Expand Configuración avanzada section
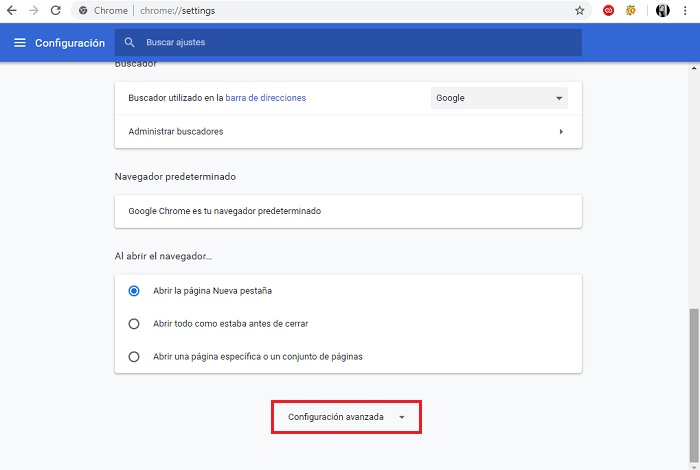Screen dimensions: 700x470 tap(346, 417)
